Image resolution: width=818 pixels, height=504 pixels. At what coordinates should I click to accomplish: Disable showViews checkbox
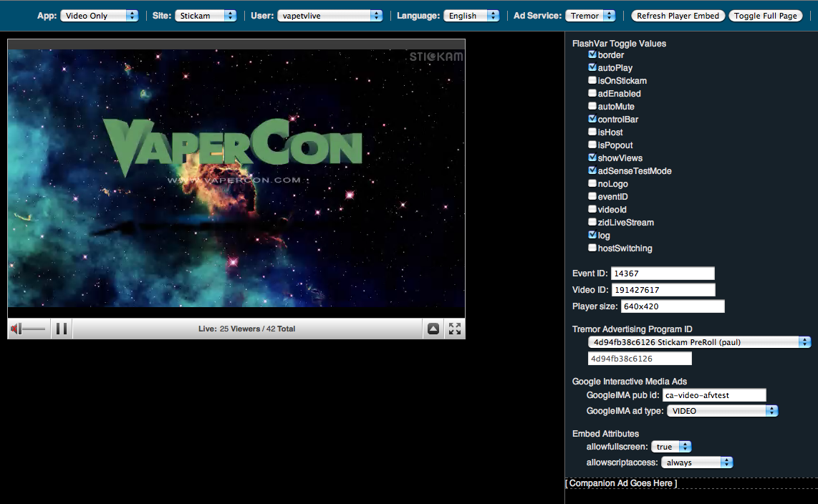(x=592, y=157)
